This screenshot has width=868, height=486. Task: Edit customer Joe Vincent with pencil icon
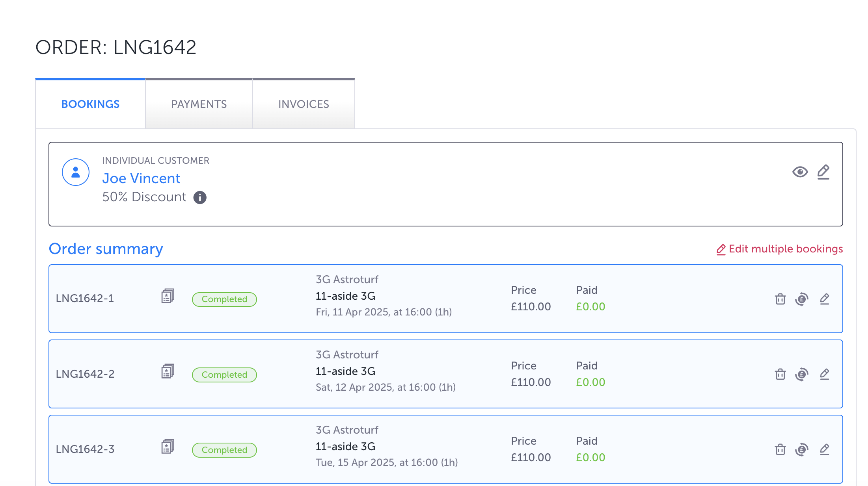click(x=823, y=172)
